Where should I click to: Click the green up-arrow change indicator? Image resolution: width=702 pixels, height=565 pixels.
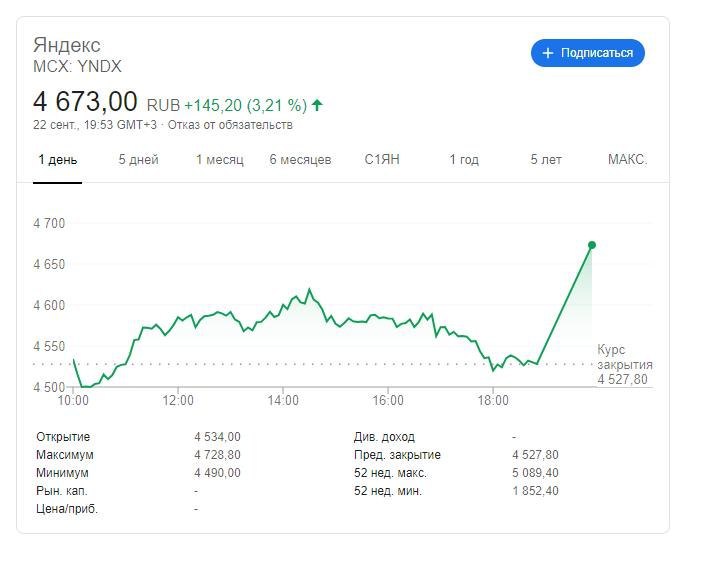pos(317,105)
